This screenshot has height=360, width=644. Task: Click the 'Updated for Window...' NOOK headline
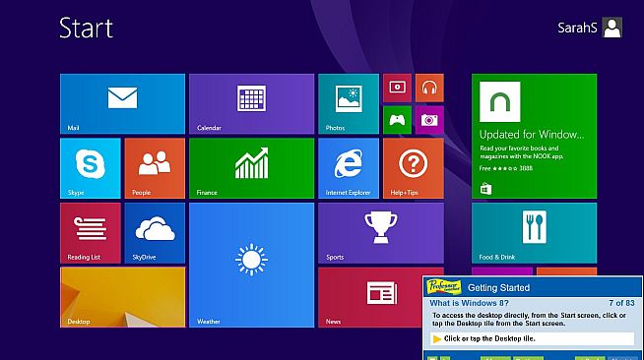click(532, 135)
